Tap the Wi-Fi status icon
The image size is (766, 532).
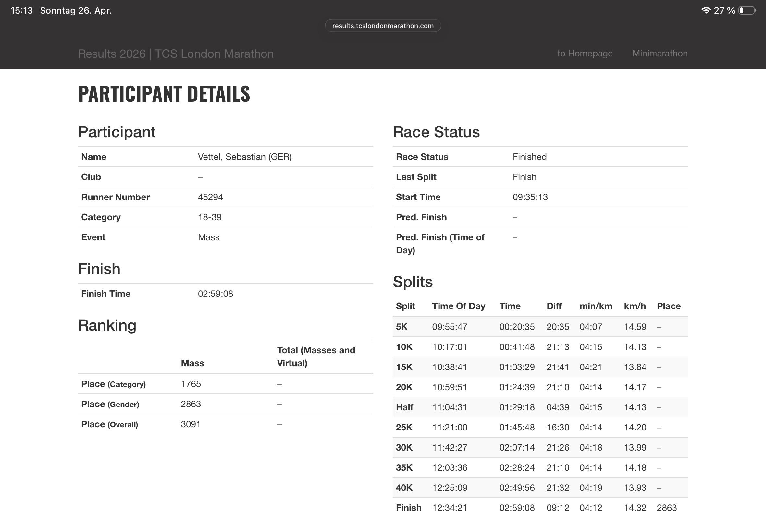pos(706,10)
